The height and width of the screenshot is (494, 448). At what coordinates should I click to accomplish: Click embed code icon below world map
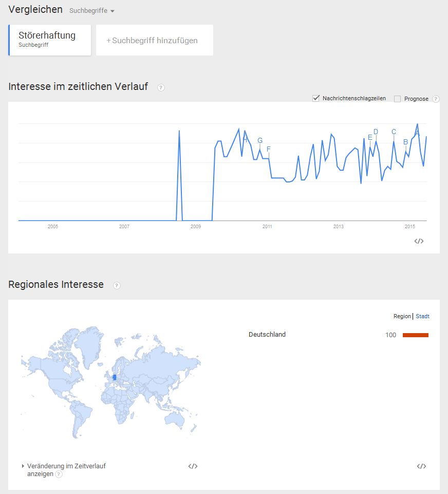tap(193, 466)
